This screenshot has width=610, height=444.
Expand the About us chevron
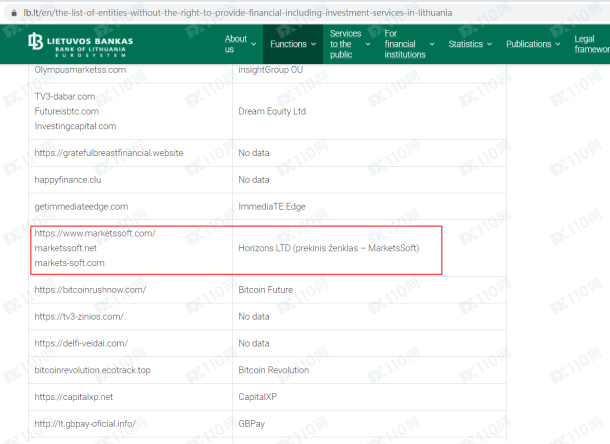click(254, 44)
